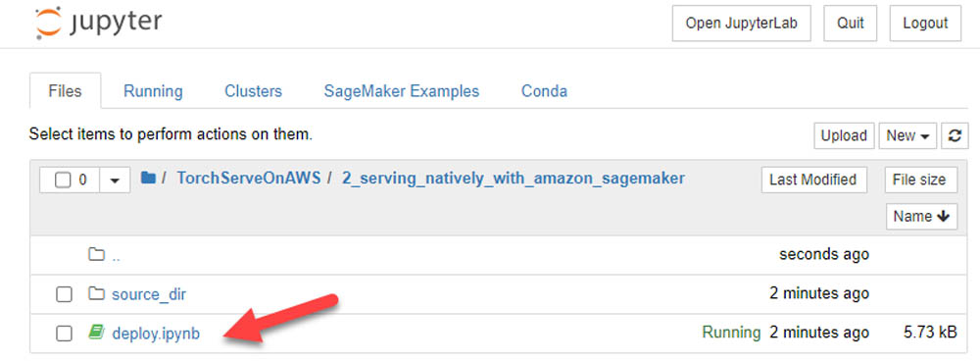Click the Name sort arrow icon

point(944,217)
